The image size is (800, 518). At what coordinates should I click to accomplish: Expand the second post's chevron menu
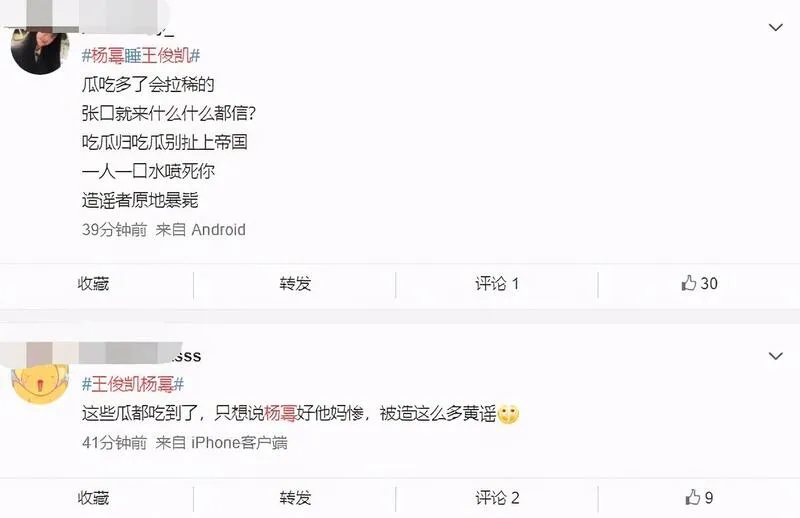point(776,356)
